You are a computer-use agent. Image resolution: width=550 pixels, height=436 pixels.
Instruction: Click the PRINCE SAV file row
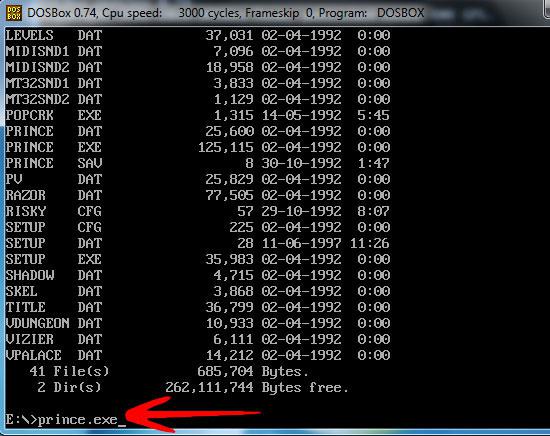pos(198,163)
